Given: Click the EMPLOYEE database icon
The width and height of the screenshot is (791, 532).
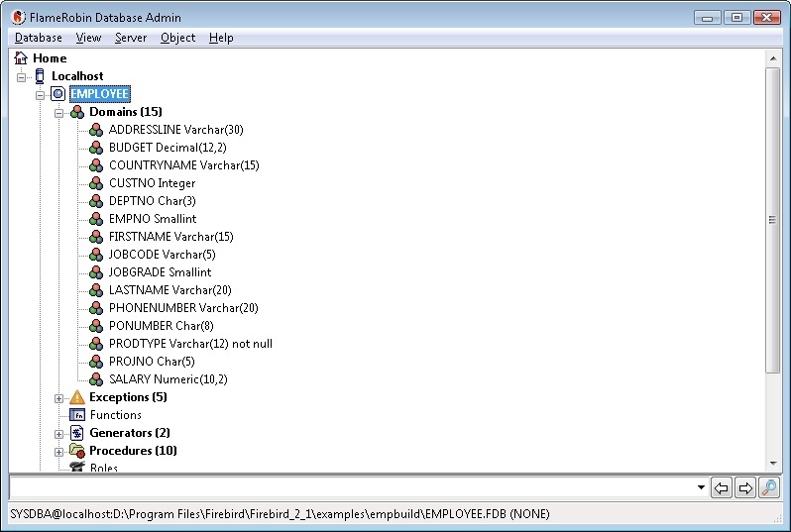Looking at the screenshot, I should click(58, 94).
